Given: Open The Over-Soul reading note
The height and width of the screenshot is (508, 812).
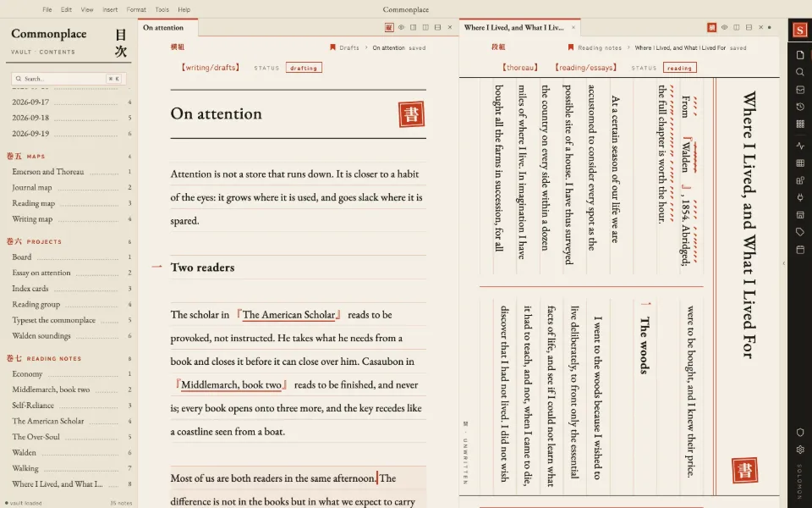Looking at the screenshot, I should (x=71, y=437).
